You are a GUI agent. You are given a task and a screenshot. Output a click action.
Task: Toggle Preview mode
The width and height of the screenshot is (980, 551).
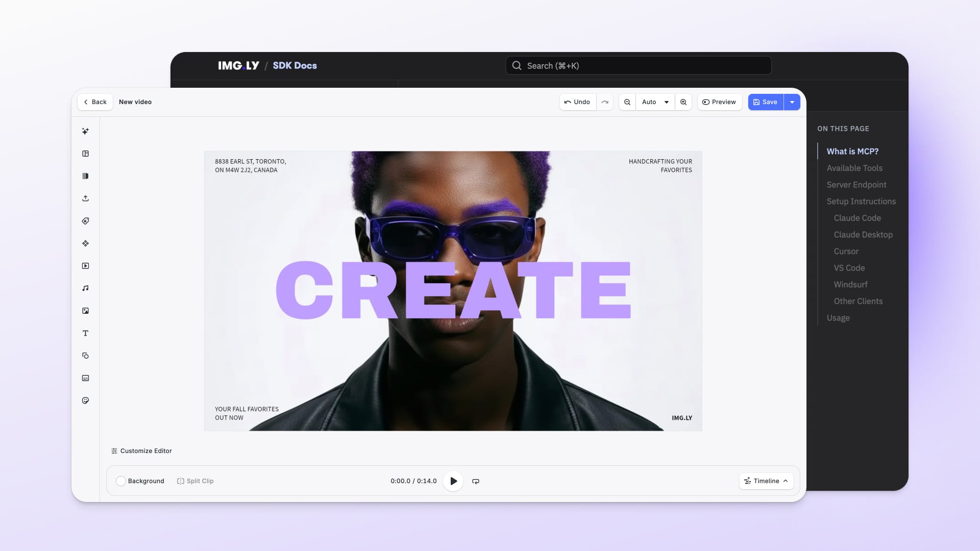tap(719, 102)
